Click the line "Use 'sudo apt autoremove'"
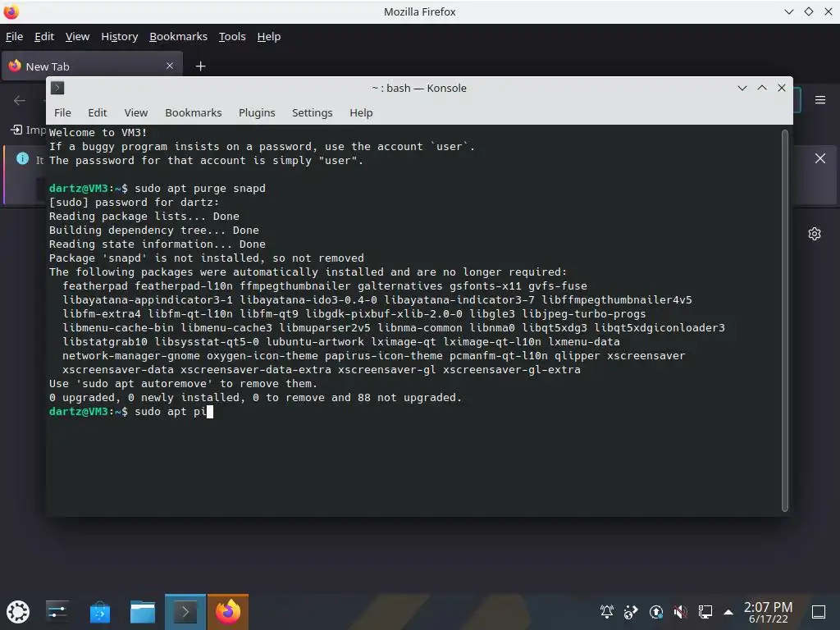The image size is (840, 630). tap(183, 383)
